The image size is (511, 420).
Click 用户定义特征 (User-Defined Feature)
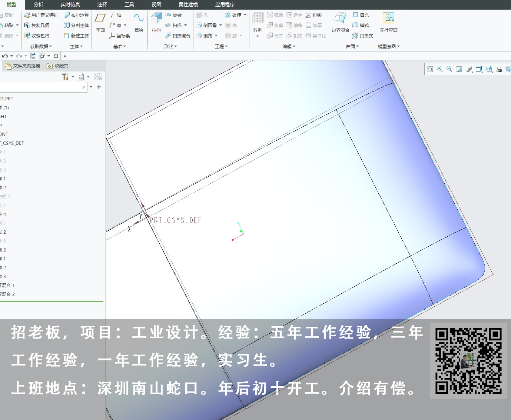click(x=41, y=15)
